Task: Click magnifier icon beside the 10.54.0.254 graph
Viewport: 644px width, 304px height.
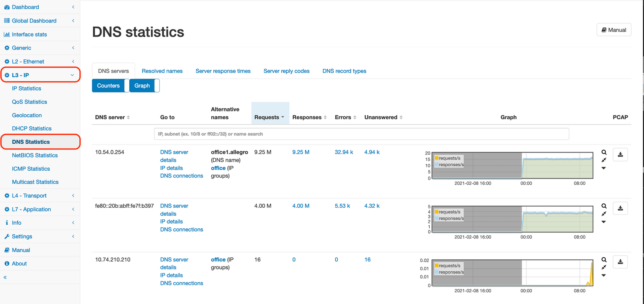Action: pyautogui.click(x=604, y=152)
